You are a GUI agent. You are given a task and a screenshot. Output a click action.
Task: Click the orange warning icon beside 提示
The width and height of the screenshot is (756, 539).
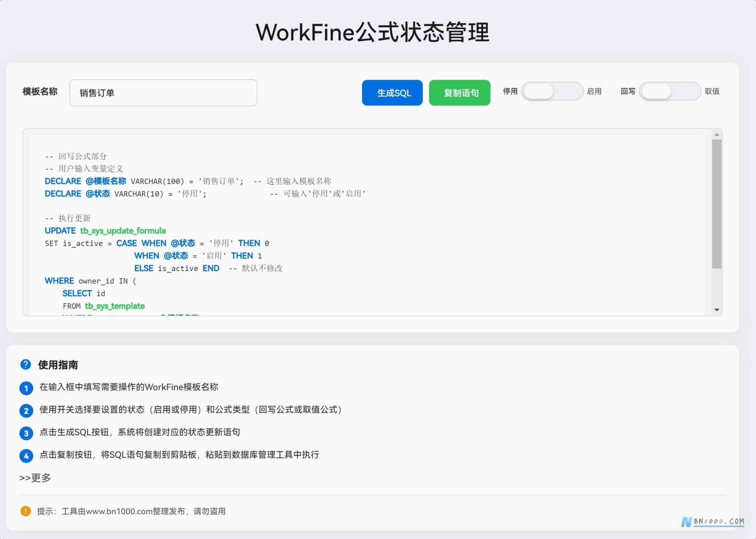pyautogui.click(x=25, y=511)
